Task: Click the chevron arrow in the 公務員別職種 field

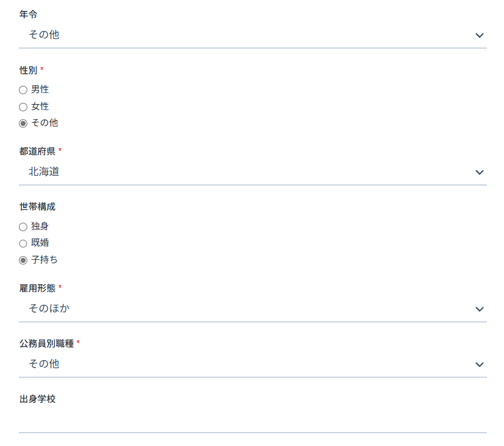Action: point(479,364)
